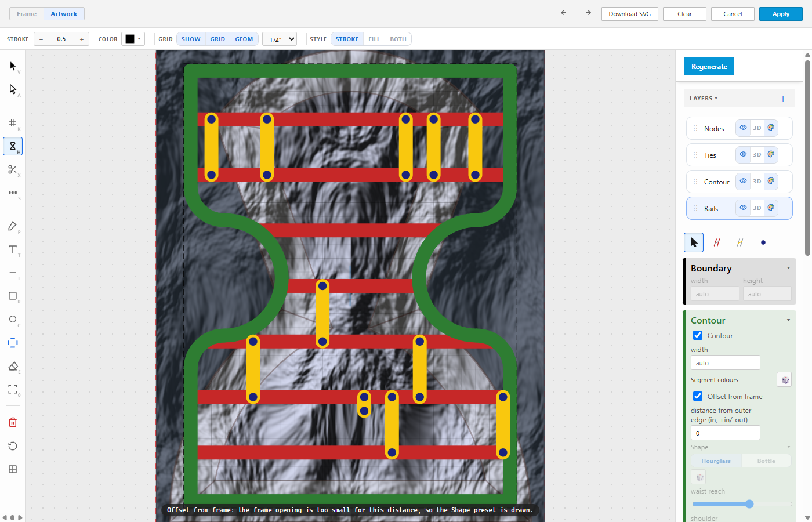Switch to the Frame tab

(27, 14)
